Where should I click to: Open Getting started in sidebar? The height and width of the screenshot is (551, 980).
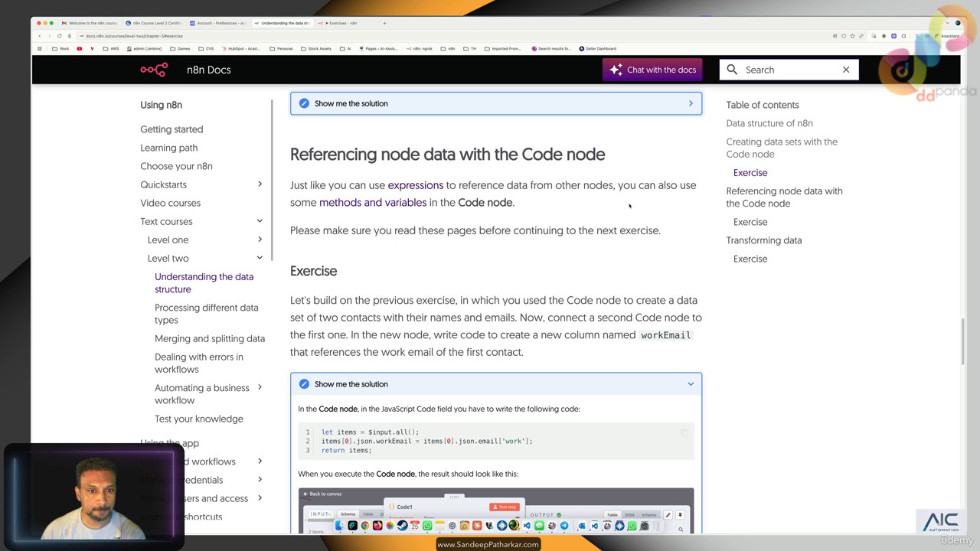click(x=171, y=129)
